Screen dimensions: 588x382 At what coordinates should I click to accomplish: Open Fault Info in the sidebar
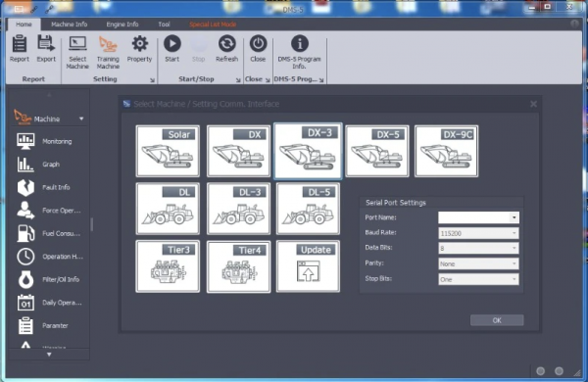(49, 187)
